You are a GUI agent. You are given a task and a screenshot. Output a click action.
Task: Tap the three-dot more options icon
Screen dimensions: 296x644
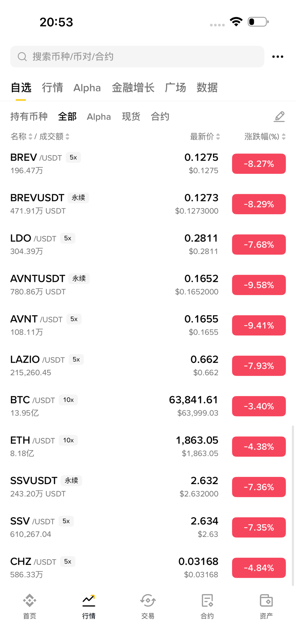pos(277,57)
